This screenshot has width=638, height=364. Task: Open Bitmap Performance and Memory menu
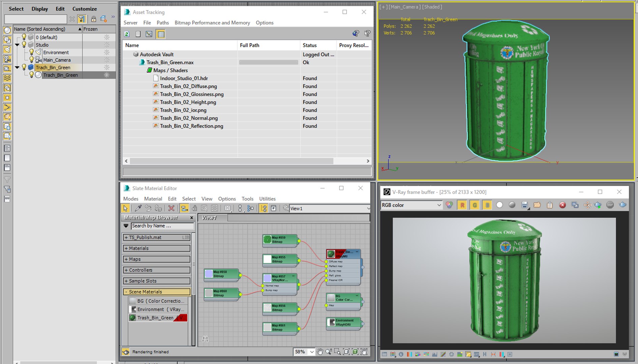pos(212,23)
